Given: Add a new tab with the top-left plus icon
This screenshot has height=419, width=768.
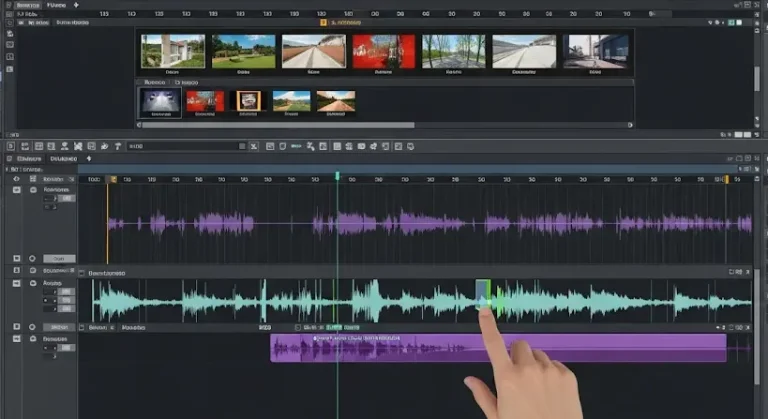Looking at the screenshot, I should (76, 5).
